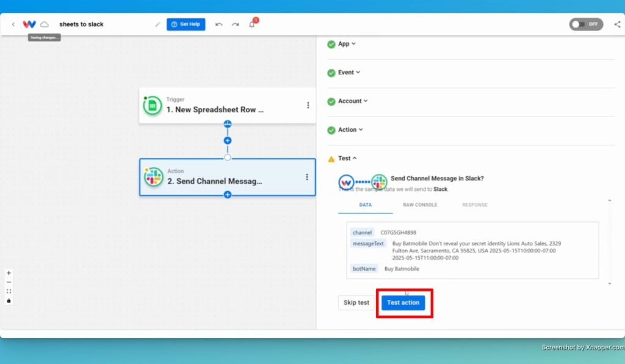
Task: Click the data panel scroll up arrow
Action: pos(610,201)
